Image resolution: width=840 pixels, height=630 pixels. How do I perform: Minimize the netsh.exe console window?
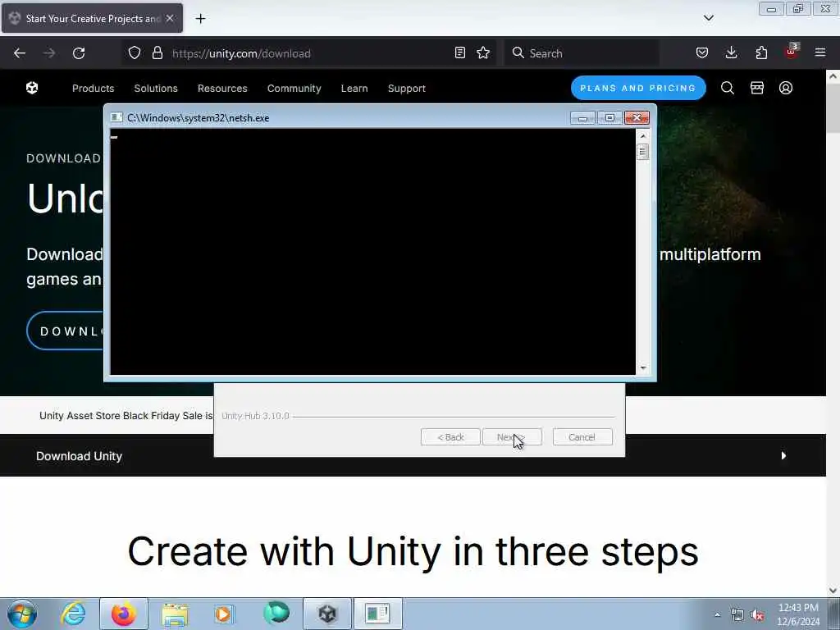pos(582,118)
